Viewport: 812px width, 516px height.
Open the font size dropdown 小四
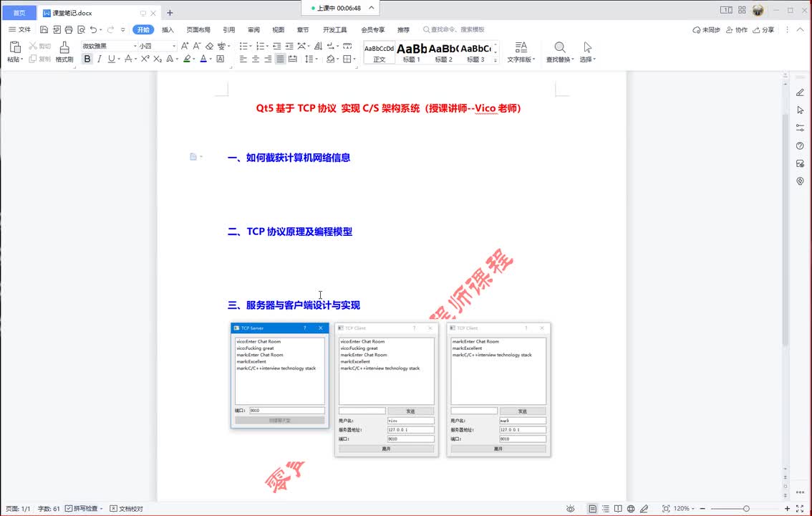pyautogui.click(x=174, y=46)
